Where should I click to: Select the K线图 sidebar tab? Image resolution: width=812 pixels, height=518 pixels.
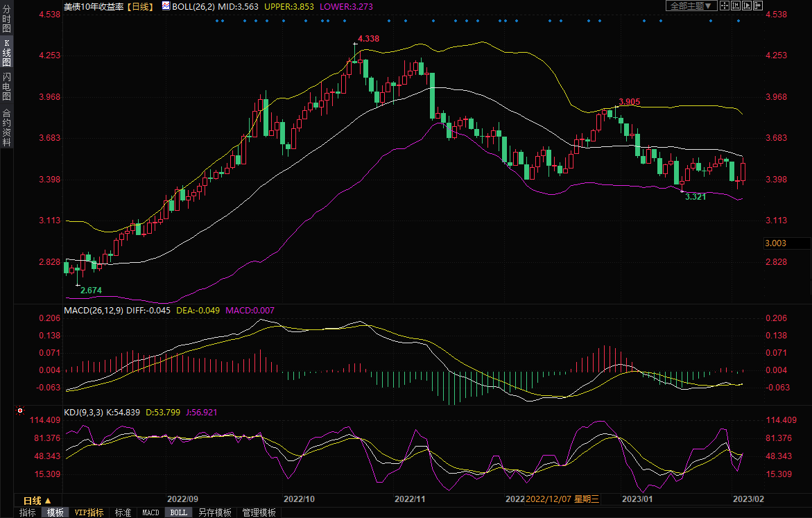tap(6, 53)
